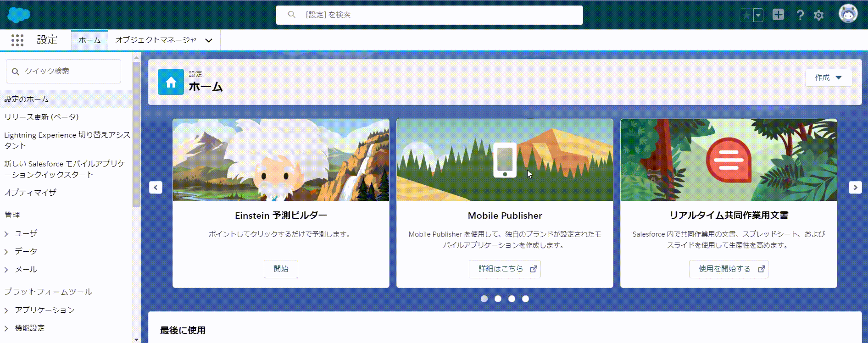The image size is (868, 343).
Task: Click the ユーザ label in the sidebar
Action: pyautogui.click(x=26, y=234)
